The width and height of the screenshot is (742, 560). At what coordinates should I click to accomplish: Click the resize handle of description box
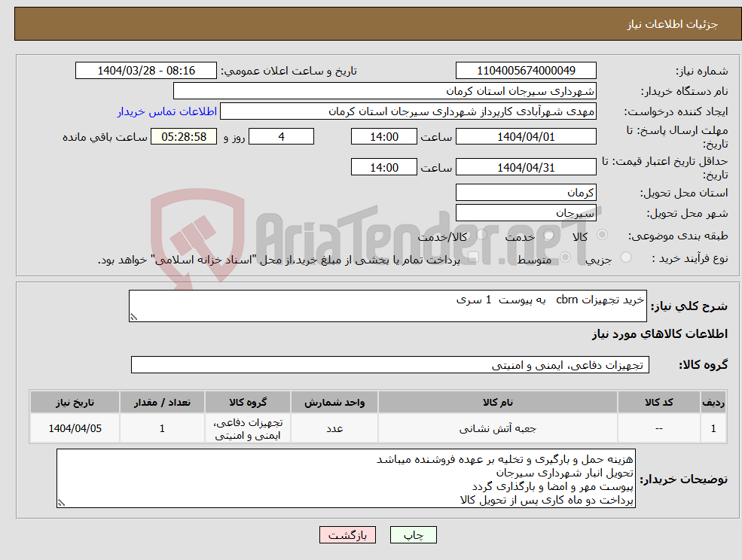pyautogui.click(x=133, y=318)
